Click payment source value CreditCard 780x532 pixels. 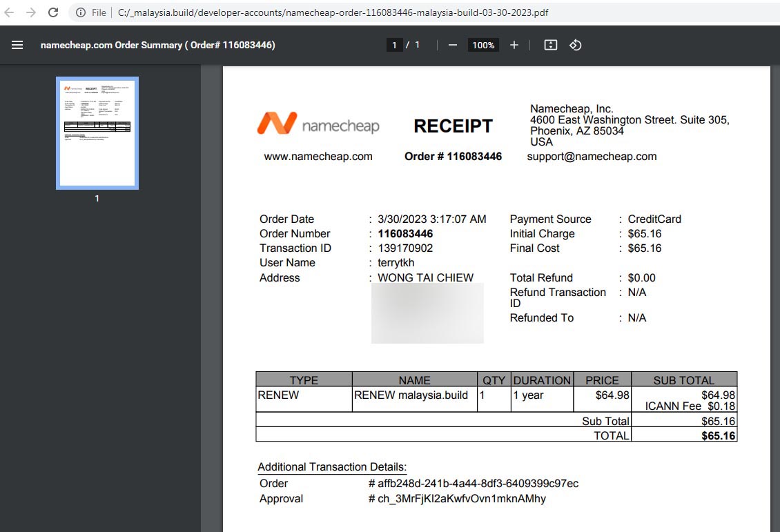coord(654,219)
